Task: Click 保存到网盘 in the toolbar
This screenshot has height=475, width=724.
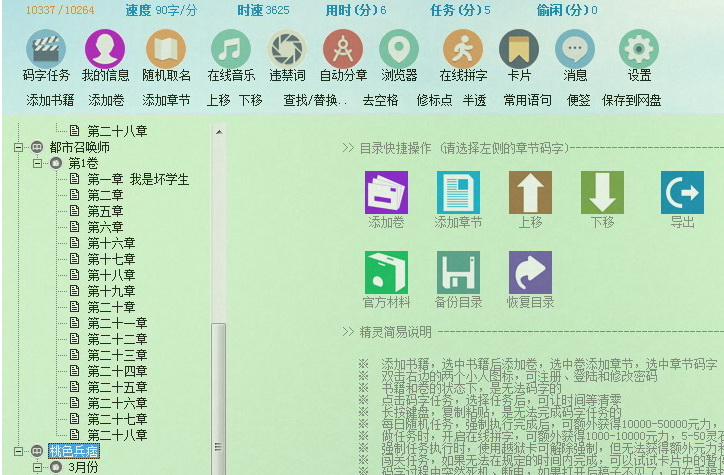Action: click(x=631, y=100)
